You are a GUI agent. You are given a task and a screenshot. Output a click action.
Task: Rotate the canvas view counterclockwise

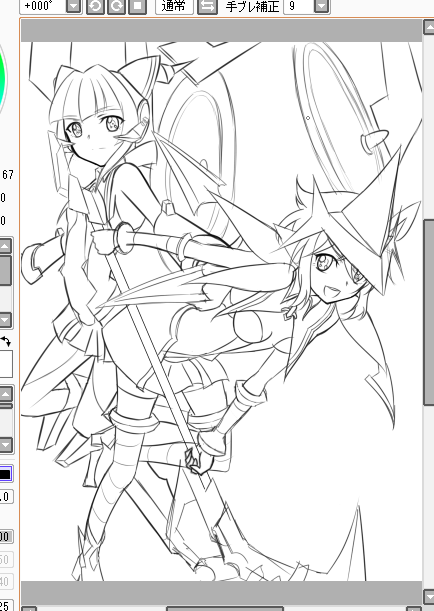tap(95, 6)
